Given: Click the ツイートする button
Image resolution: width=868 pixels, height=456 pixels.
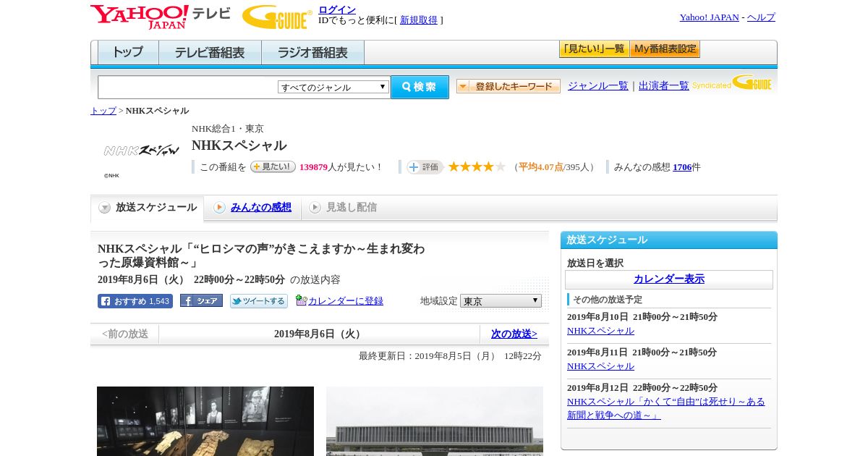Looking at the screenshot, I should click(x=259, y=301).
